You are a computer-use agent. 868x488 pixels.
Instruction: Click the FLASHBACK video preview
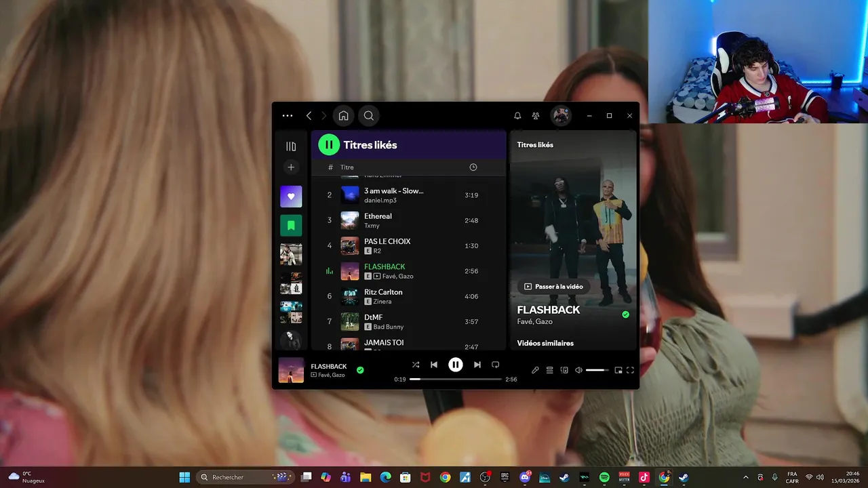click(574, 230)
